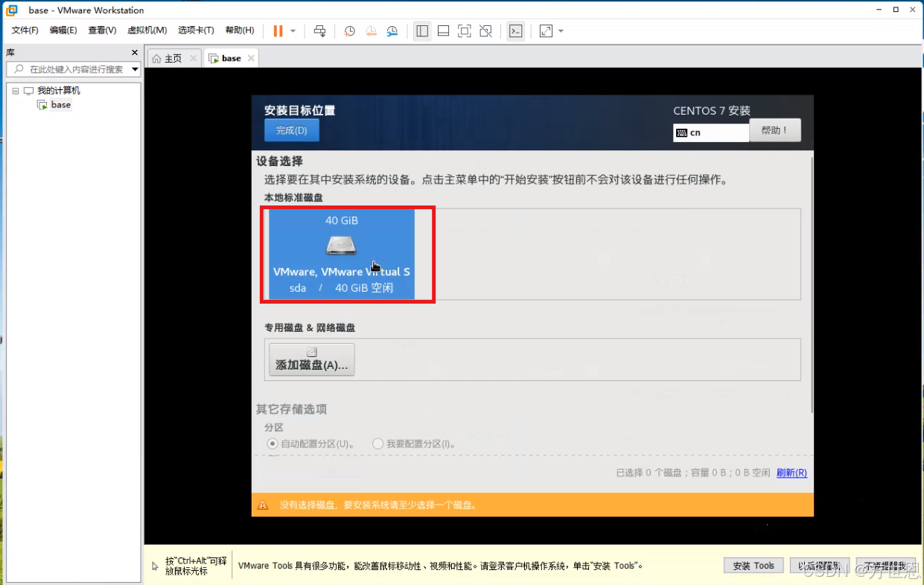Toggle the thumbnail bar view icon
This screenshot has height=585, width=924.
pyautogui.click(x=443, y=31)
